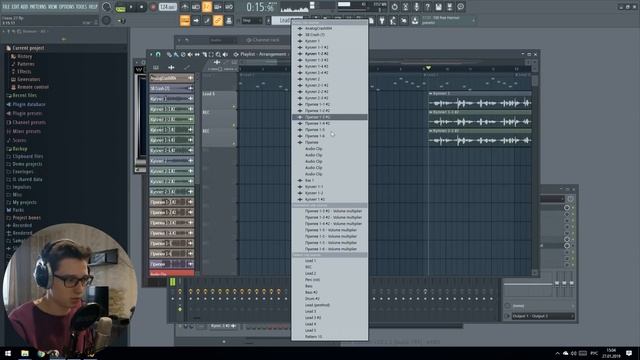Click the stop button in transport

(142, 7)
